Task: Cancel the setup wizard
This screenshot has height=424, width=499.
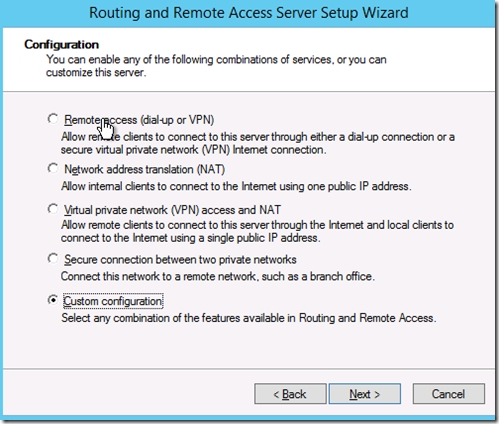Action: (449, 394)
